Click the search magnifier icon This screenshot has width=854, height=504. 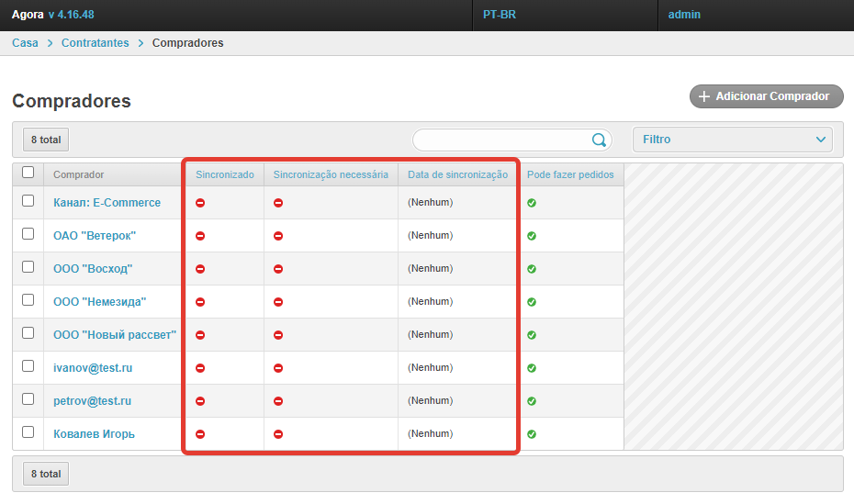pos(599,140)
